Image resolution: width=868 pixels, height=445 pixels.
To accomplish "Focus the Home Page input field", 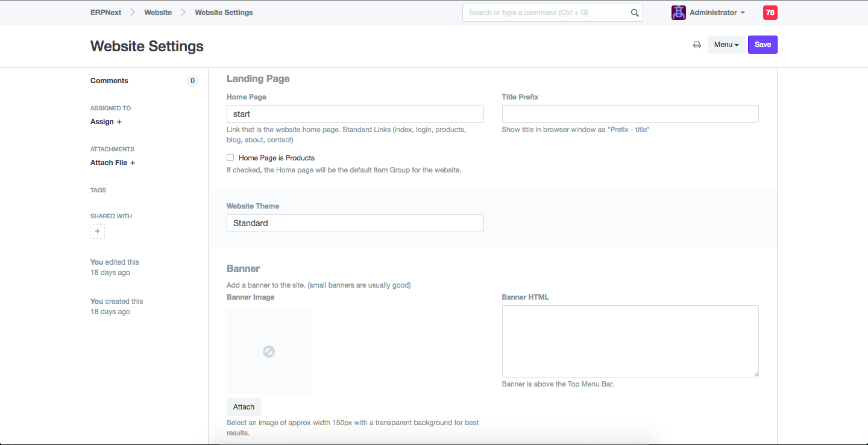I will click(x=355, y=114).
